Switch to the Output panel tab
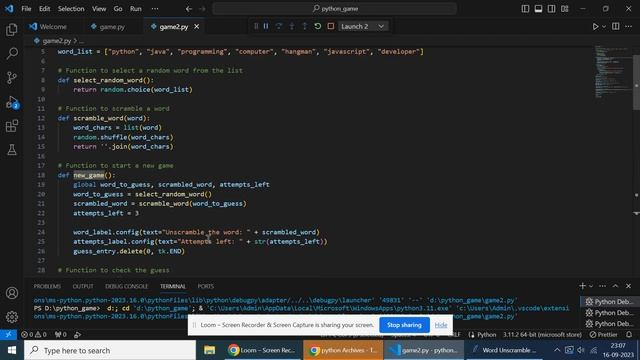640x360 pixels. pyautogui.click(x=83, y=286)
